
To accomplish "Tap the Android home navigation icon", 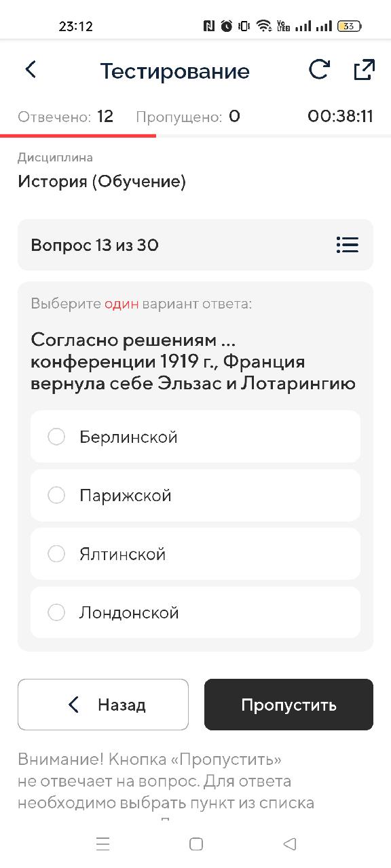I will [x=196, y=844].
